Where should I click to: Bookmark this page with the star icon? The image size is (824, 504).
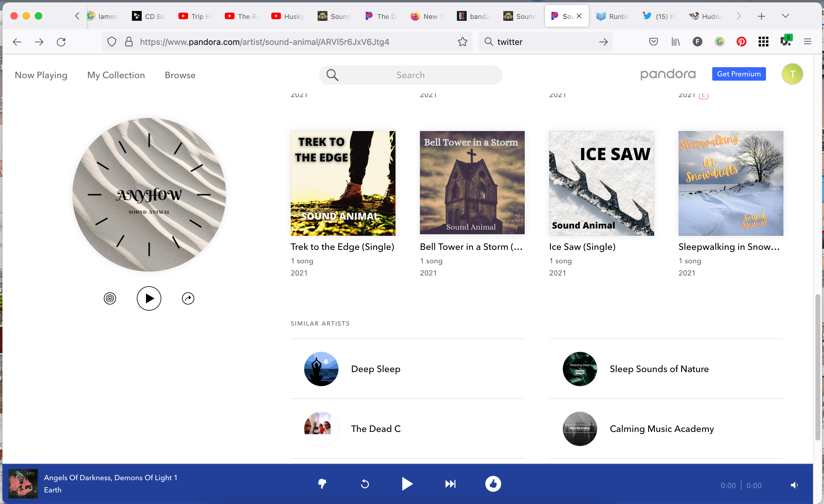(x=462, y=42)
